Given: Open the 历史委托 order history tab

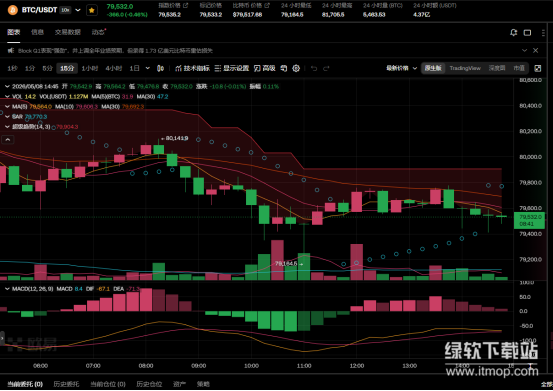Looking at the screenshot, I should click(66, 384).
